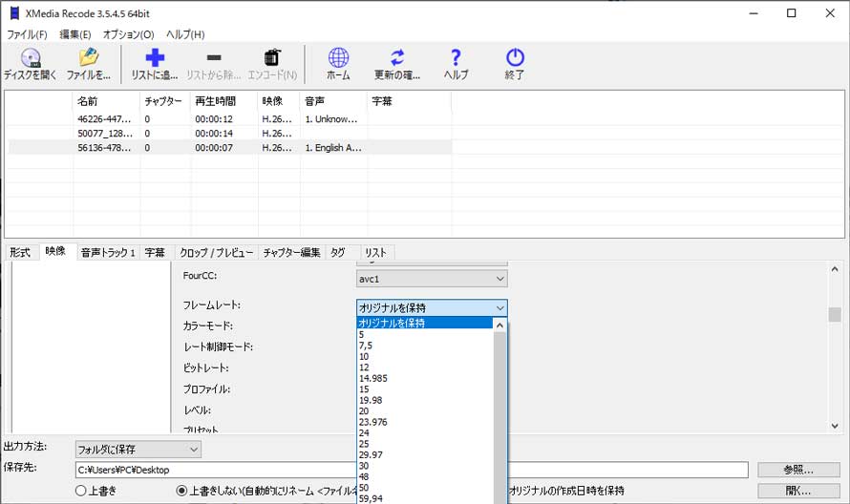Open a file with the ファイルを... icon
The width and height of the screenshot is (850, 504).
pyautogui.click(x=89, y=64)
